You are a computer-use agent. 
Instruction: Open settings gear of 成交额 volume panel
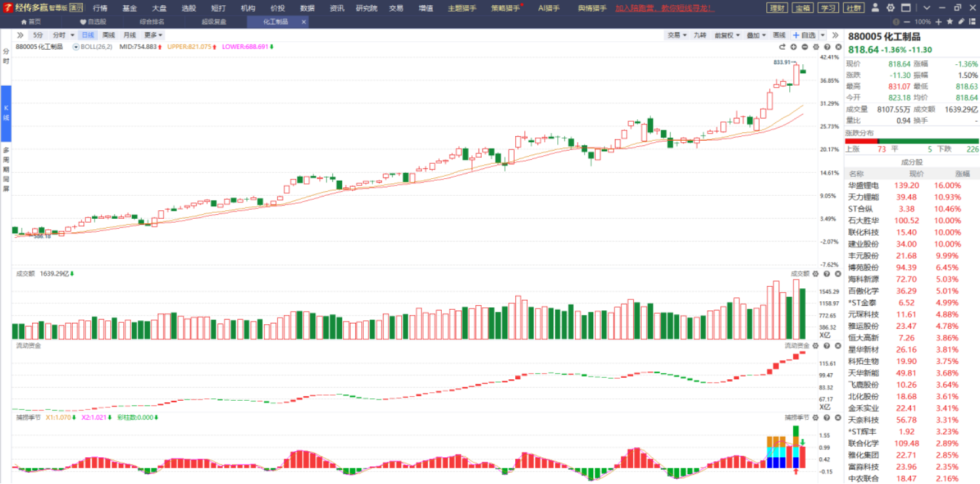click(x=815, y=274)
